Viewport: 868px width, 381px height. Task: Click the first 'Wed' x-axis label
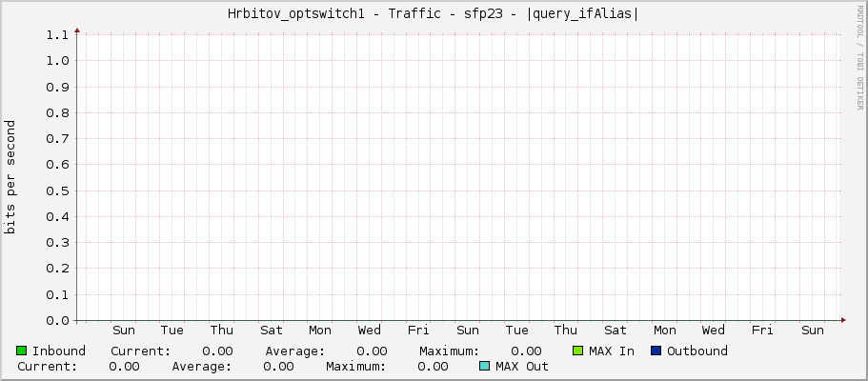[370, 331]
